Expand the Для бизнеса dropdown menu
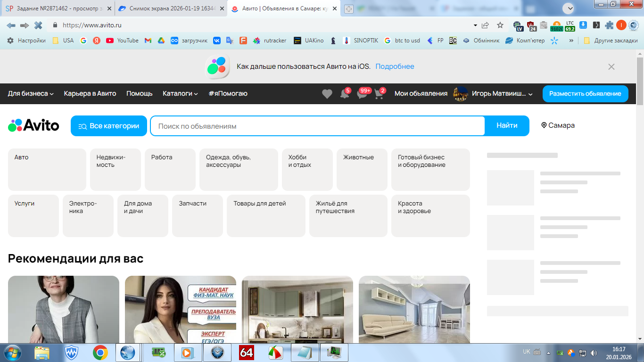The height and width of the screenshot is (362, 644). (31, 94)
